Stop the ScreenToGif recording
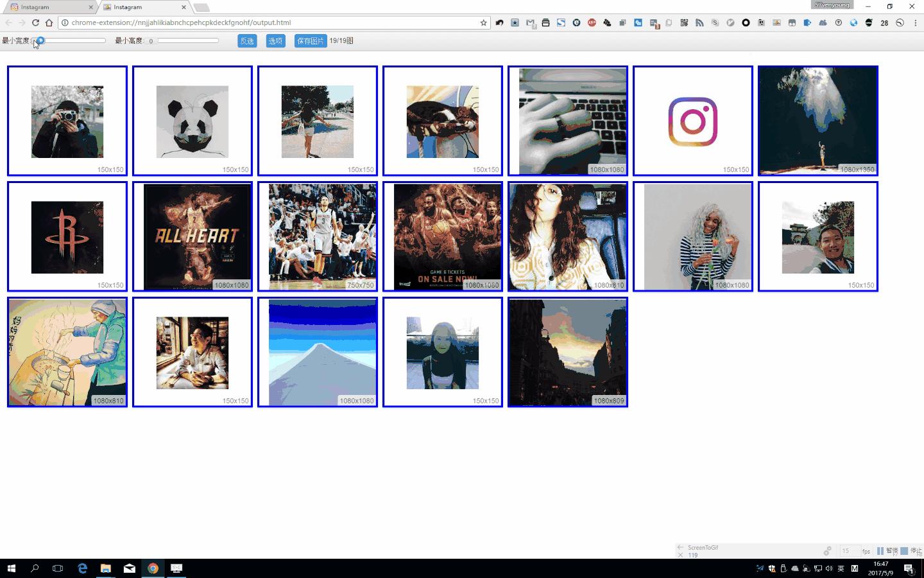The width and height of the screenshot is (924, 578). (911, 551)
